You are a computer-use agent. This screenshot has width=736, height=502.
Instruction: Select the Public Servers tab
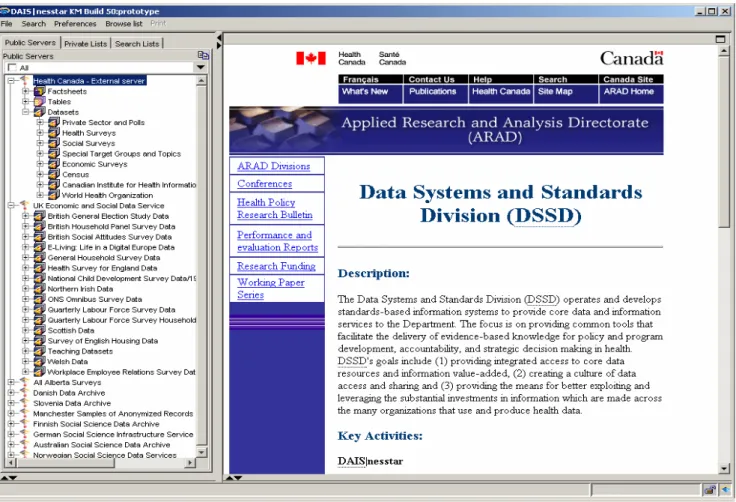31,43
